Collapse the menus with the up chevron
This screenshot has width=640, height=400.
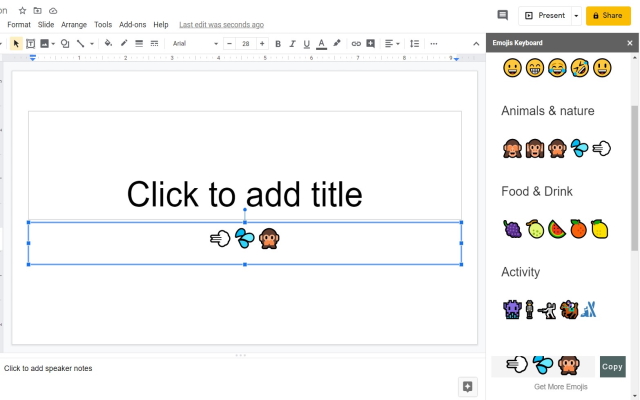pyautogui.click(x=476, y=44)
